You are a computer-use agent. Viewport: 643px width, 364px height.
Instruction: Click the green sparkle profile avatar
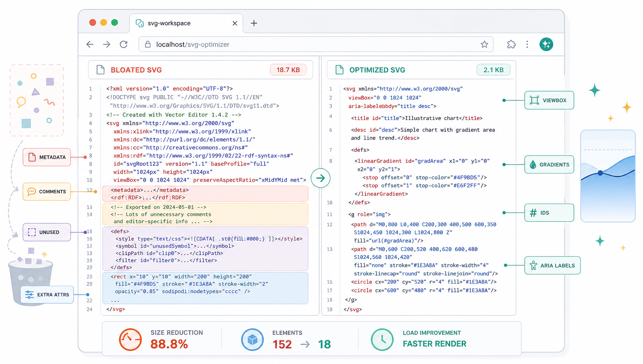546,44
